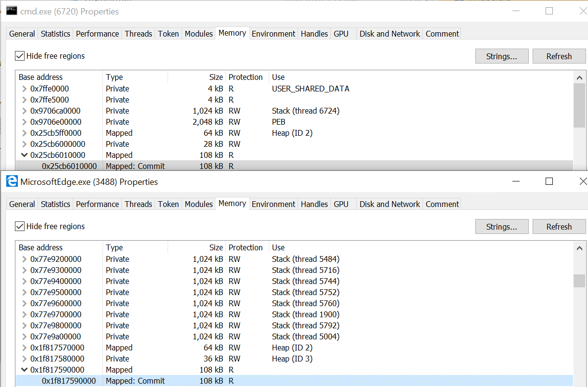588x387 pixels.
Task: Expand region 0x1f817570000 in MicrosoftEdge
Action: [x=25, y=348]
